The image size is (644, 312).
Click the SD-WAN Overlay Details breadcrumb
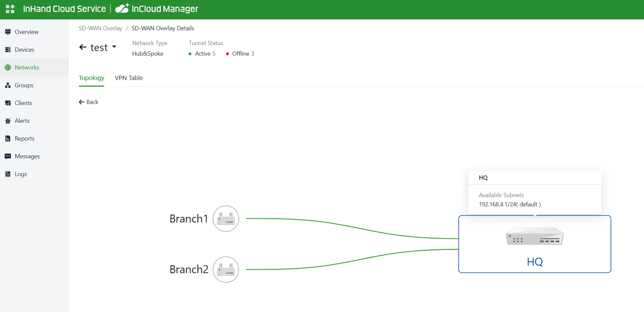point(163,28)
